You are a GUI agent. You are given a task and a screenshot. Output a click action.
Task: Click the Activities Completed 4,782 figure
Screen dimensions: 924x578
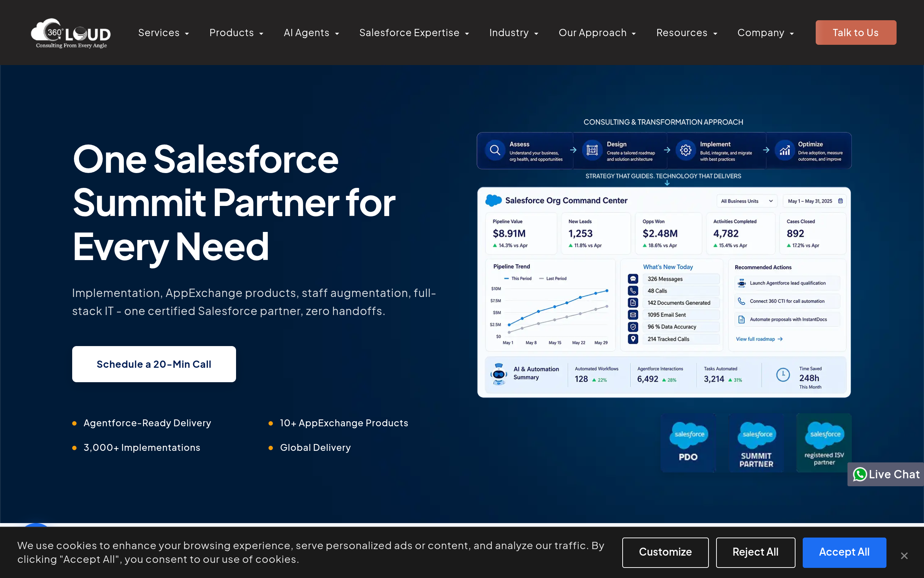click(726, 233)
